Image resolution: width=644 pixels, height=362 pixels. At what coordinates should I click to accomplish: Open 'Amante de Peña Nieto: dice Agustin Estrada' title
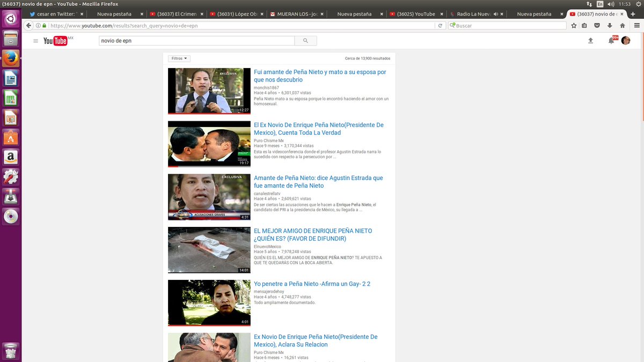[x=318, y=182]
